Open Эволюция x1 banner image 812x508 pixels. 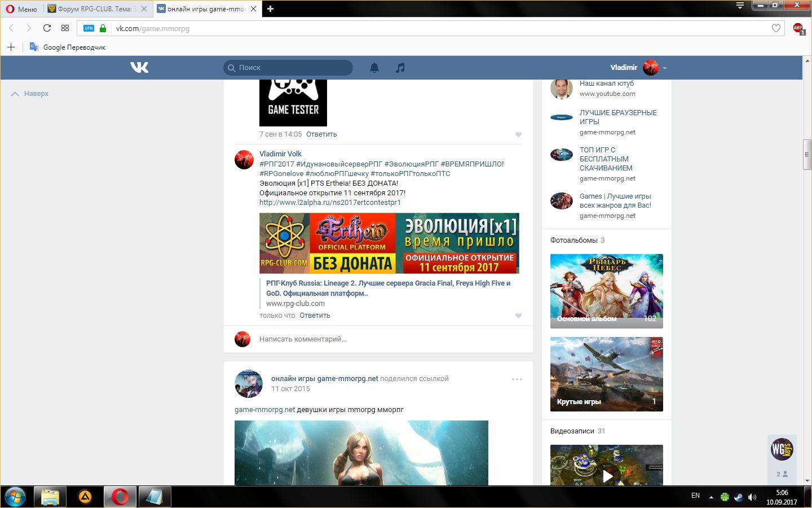[x=389, y=243]
